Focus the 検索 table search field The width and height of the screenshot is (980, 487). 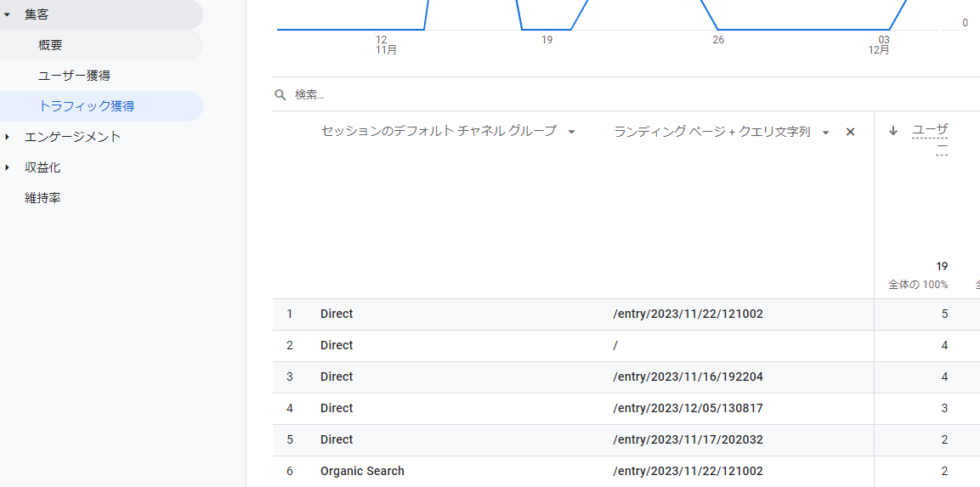tap(626, 95)
